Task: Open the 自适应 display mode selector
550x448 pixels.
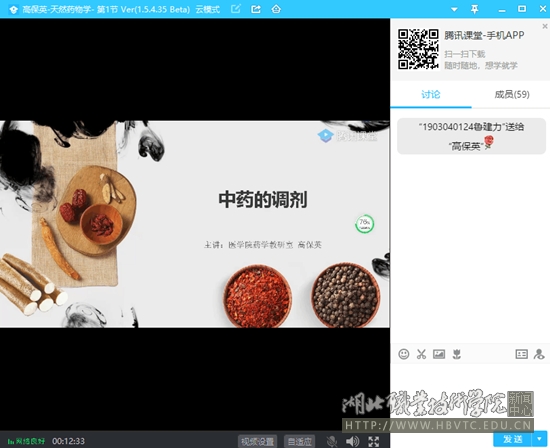Action: tap(300, 441)
